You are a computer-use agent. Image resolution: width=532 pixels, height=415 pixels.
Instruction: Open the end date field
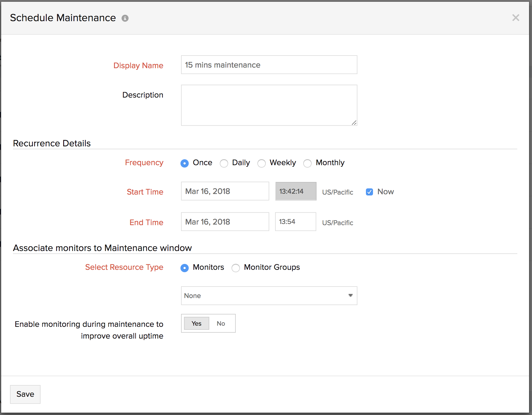pyautogui.click(x=225, y=222)
